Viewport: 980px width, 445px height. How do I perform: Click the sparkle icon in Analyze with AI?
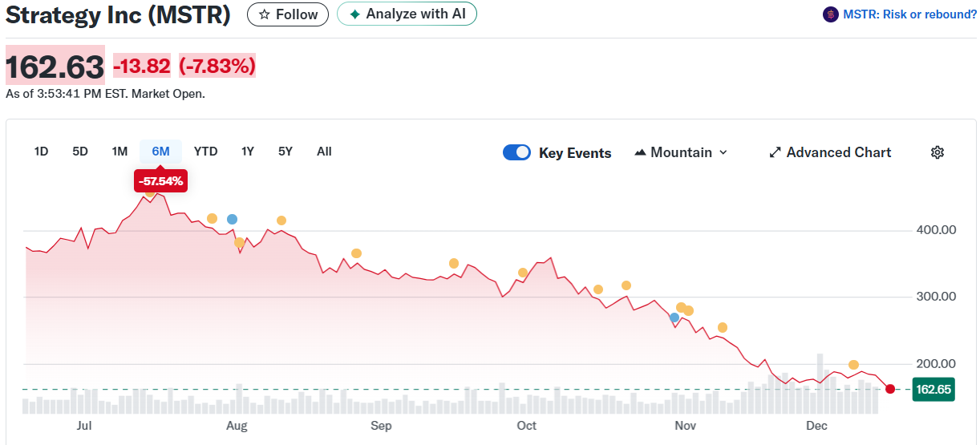(x=354, y=14)
